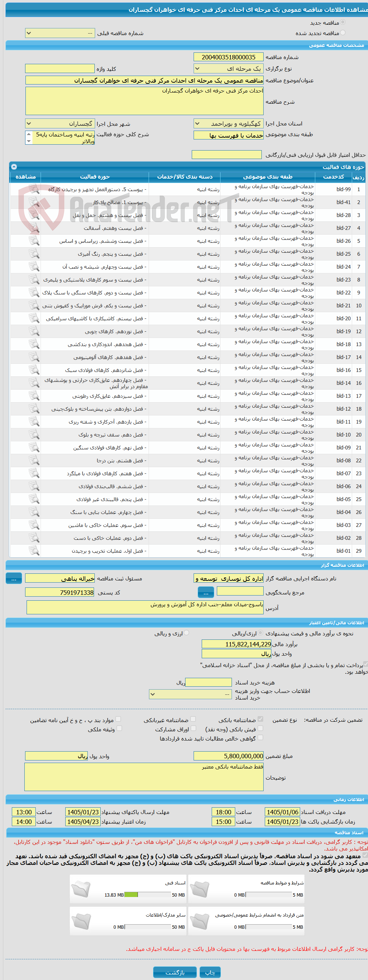The image size is (368, 980).
Task: Open the نوع برگزاری dropdown
Action: pos(229,69)
